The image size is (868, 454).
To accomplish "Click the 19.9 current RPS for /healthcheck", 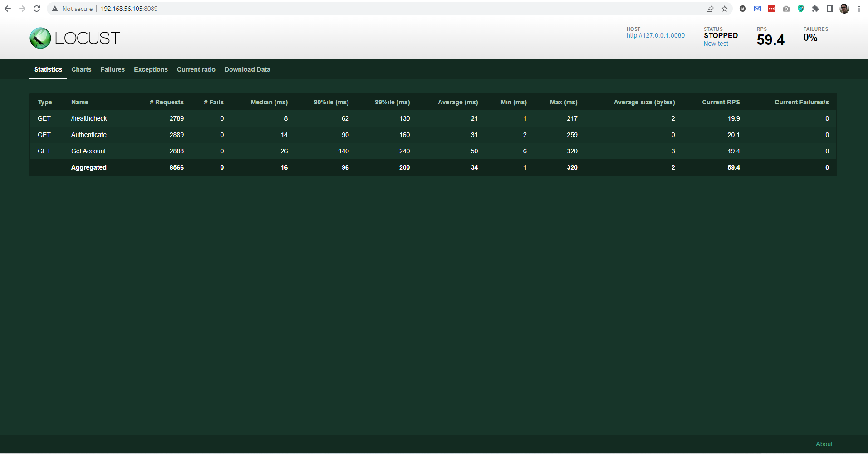I will point(734,118).
